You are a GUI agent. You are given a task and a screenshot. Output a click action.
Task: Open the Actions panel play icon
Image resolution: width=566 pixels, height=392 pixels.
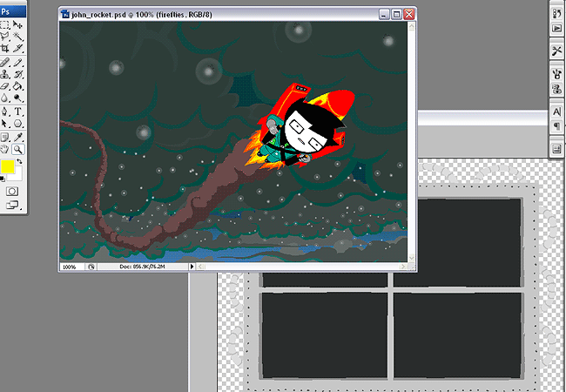(x=556, y=27)
